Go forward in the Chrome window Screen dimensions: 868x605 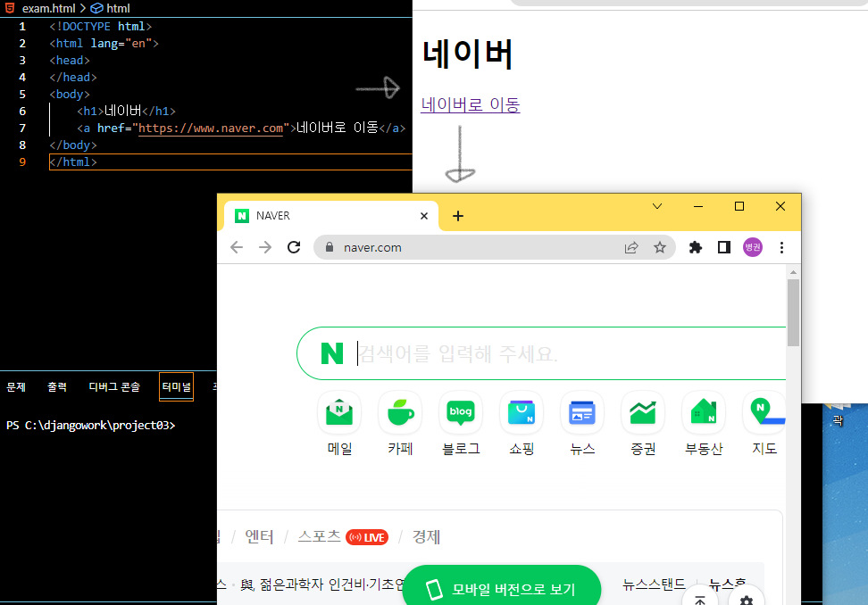click(265, 247)
